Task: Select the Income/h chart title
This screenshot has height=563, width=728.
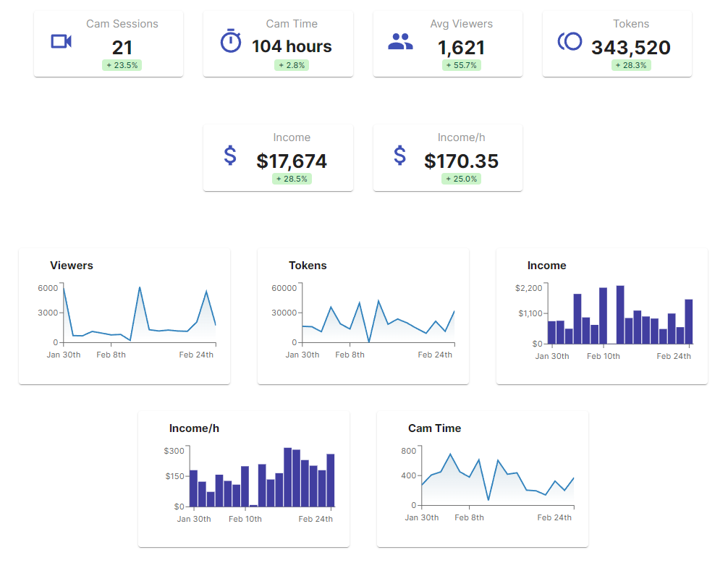Action: [x=194, y=428]
